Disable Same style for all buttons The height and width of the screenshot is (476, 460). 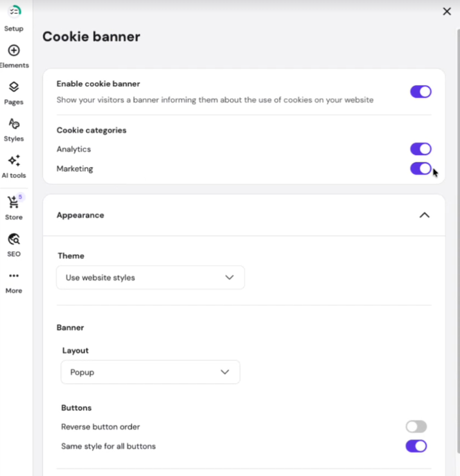tap(416, 446)
